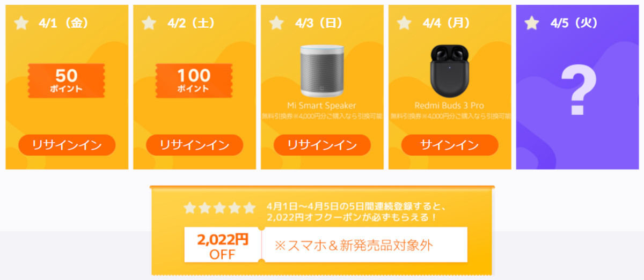Click the star icon beside 4/2（土）
Image resolution: width=644 pixels, height=280 pixels.
click(149, 23)
